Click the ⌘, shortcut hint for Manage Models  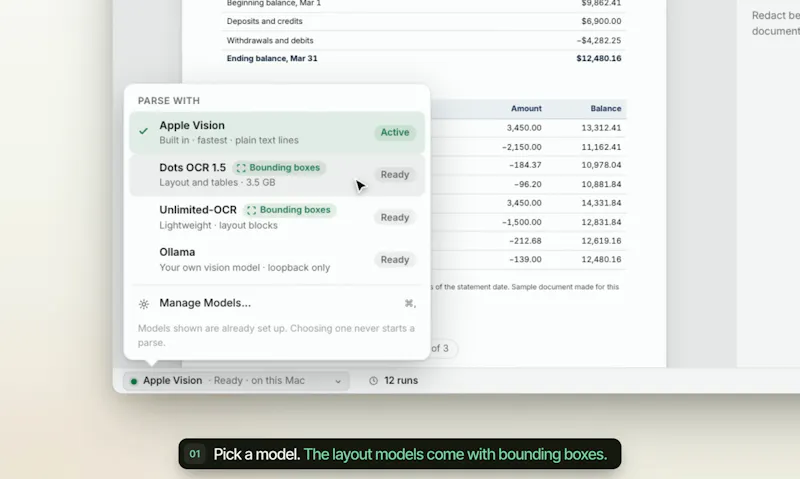click(410, 304)
